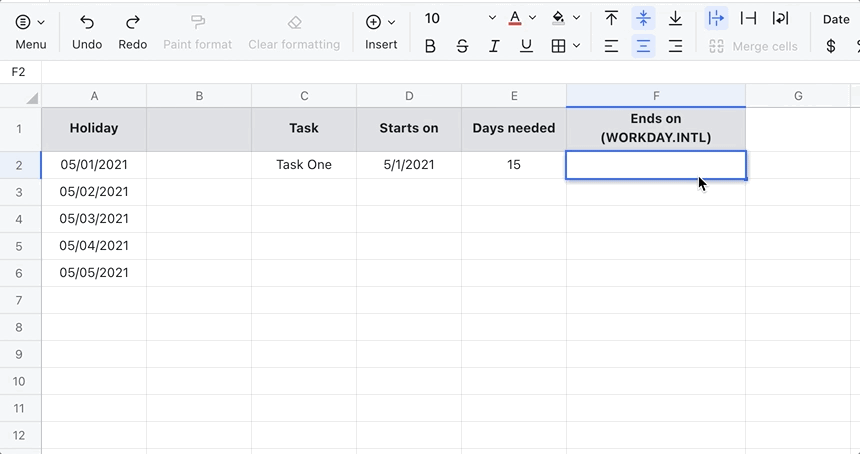Screen dimensions: 860x454
Task: Open the Date number format menu
Action: tap(835, 19)
